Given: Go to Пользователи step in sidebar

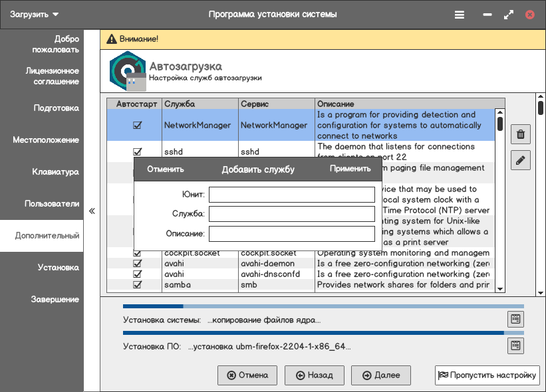Looking at the screenshot, I should (51, 204).
